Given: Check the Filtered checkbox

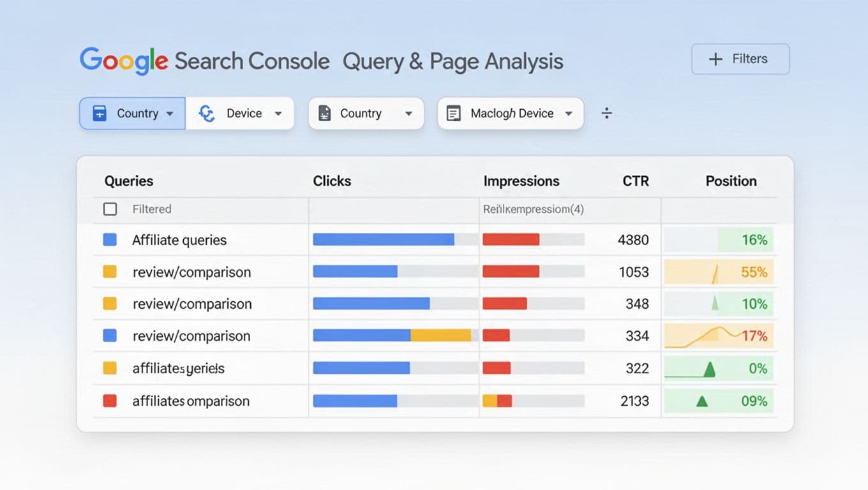Looking at the screenshot, I should click(x=110, y=209).
